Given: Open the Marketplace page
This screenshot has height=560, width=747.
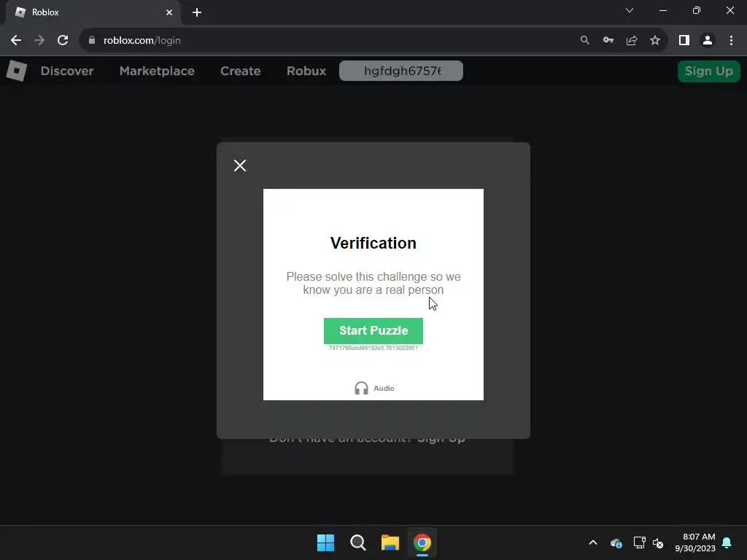Looking at the screenshot, I should [x=157, y=71].
